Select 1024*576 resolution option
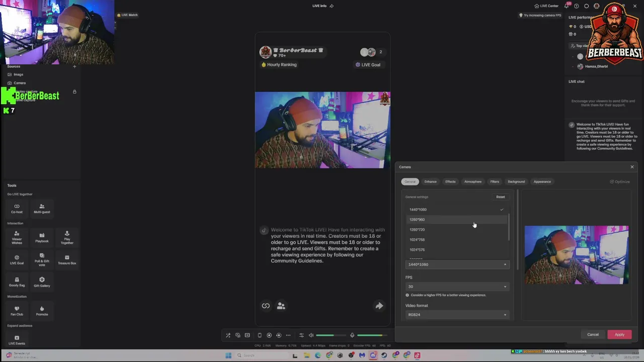 (456, 250)
